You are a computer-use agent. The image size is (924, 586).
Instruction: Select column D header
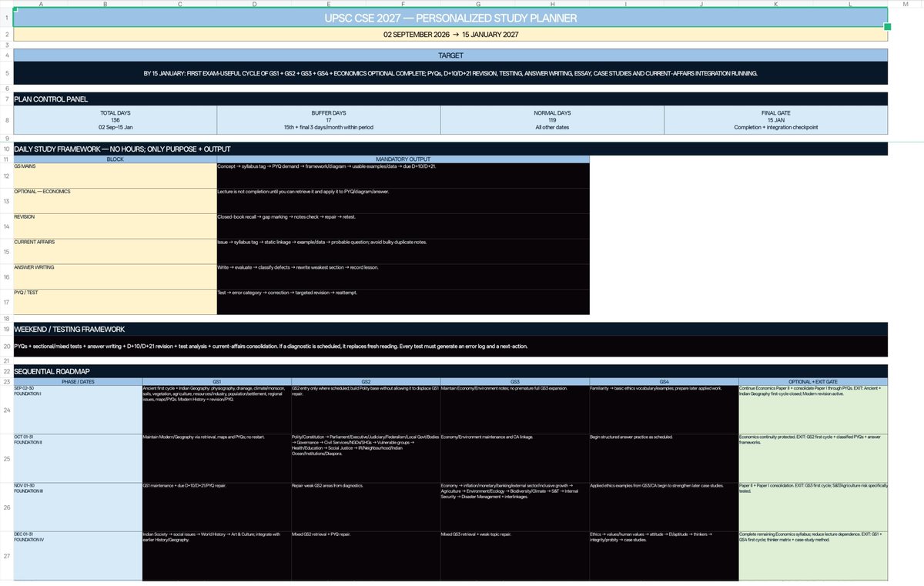click(x=254, y=4)
